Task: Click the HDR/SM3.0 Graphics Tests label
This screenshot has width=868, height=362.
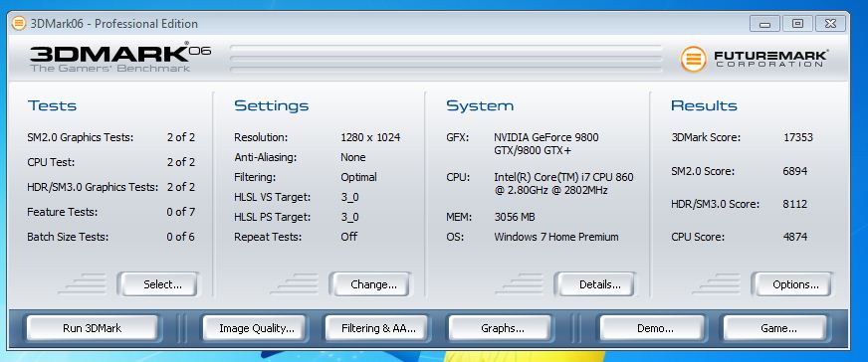Action: 93,187
